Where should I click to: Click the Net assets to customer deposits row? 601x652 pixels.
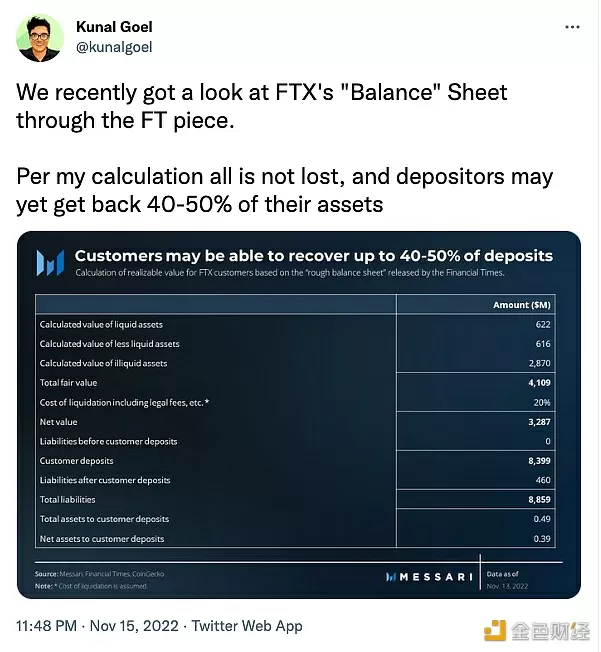[295, 538]
